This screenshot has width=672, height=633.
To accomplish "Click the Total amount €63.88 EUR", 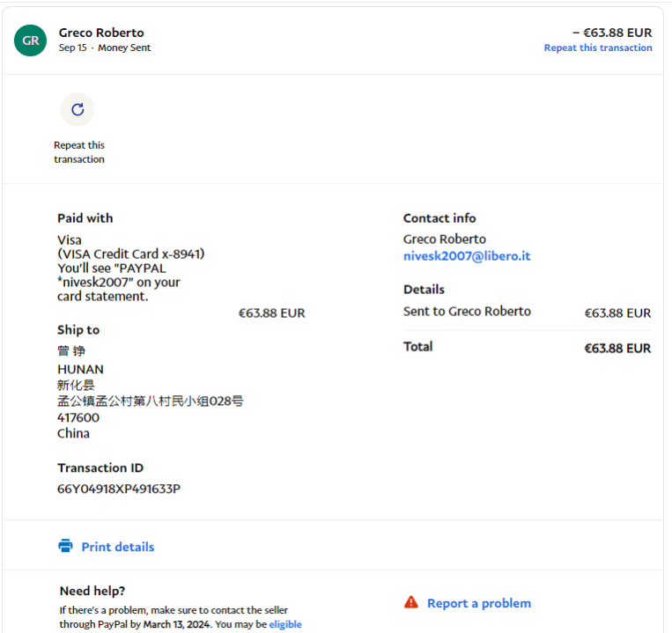I will pyautogui.click(x=617, y=348).
